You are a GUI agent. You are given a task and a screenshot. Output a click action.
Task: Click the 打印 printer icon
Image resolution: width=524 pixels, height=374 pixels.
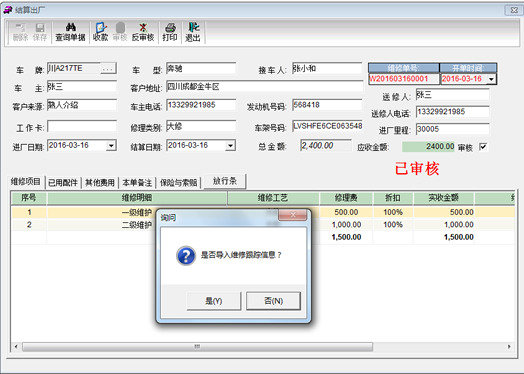[170, 27]
